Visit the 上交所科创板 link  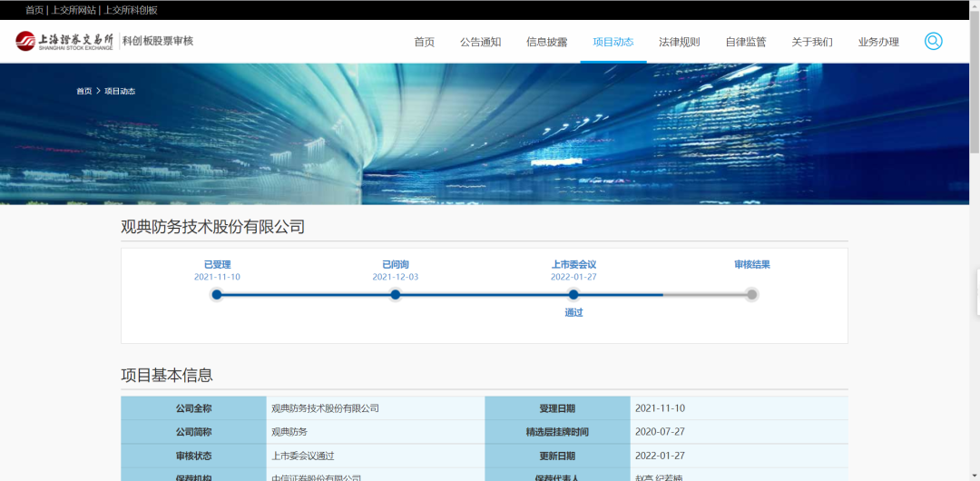[130, 10]
